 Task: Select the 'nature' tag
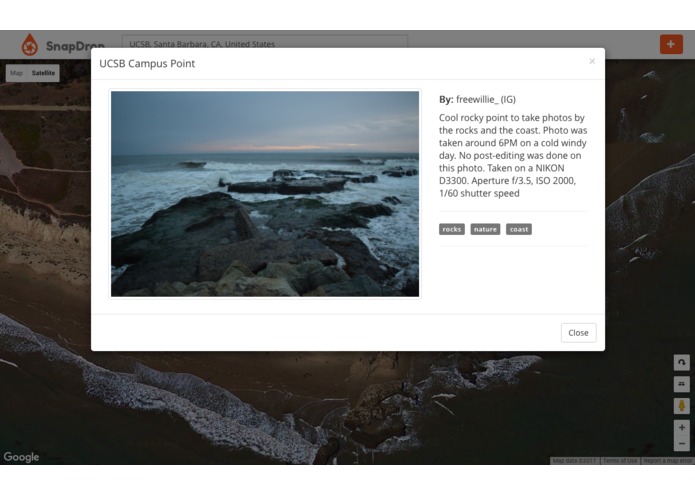coord(485,229)
